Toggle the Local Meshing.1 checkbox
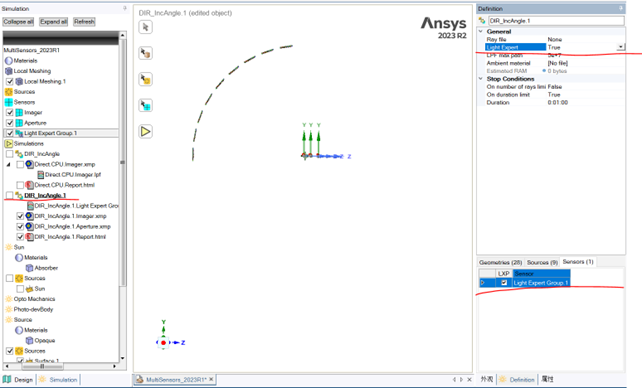The width and height of the screenshot is (642, 388). (x=10, y=81)
